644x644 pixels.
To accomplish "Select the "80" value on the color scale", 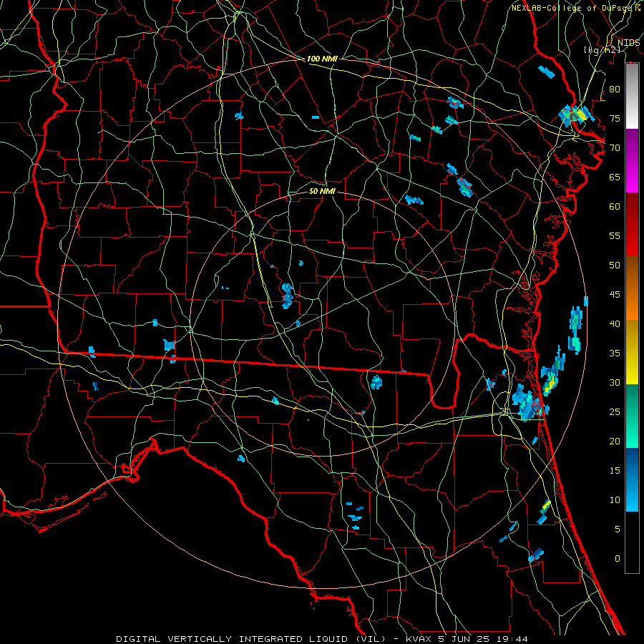I will click(615, 89).
